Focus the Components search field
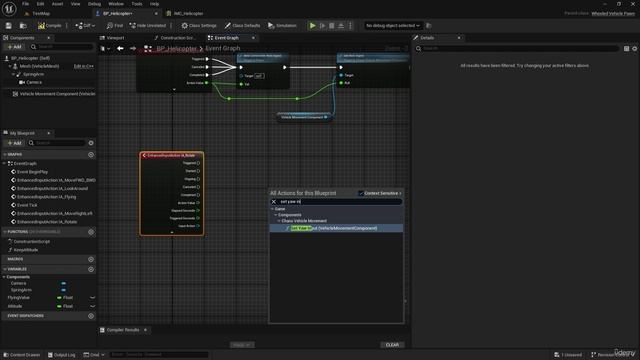Viewport: 640px width, 360px height. [61, 47]
